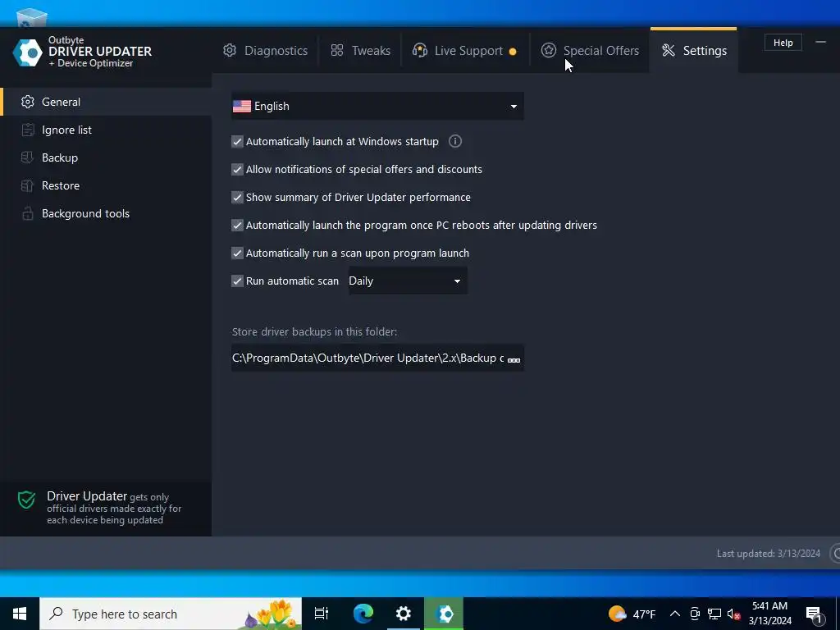Click the browse button for backup folder
Viewport: 840px width, 630px height.
514,359
